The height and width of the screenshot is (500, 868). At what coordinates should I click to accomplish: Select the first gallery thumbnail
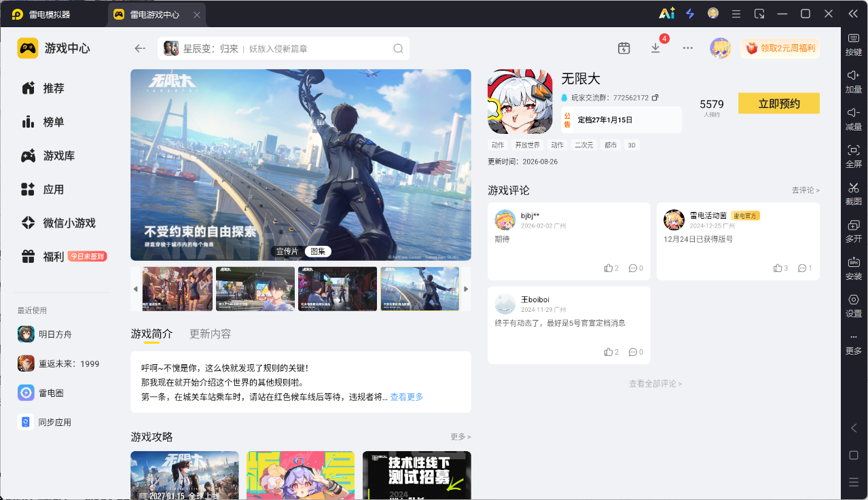click(x=177, y=289)
